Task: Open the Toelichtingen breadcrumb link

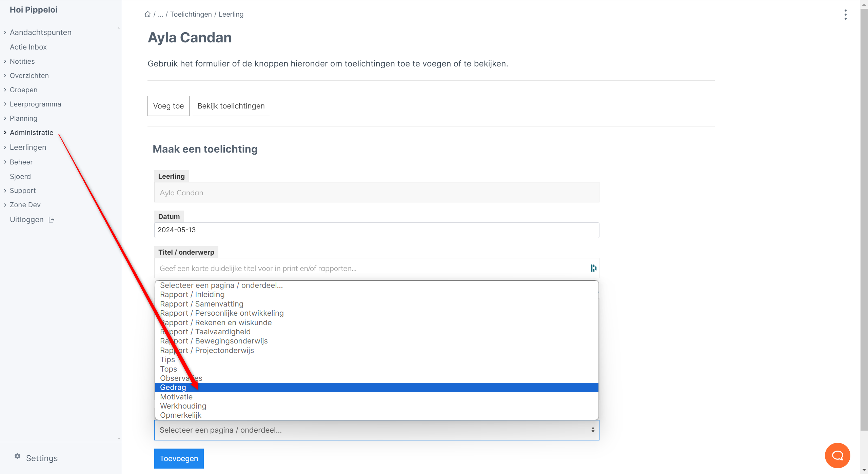Action: (x=191, y=14)
